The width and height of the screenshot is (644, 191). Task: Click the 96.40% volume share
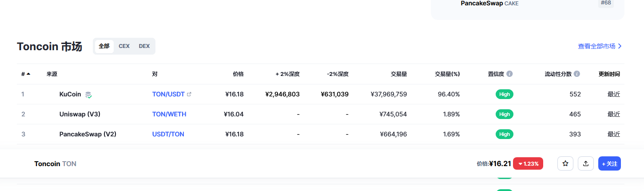click(x=449, y=94)
